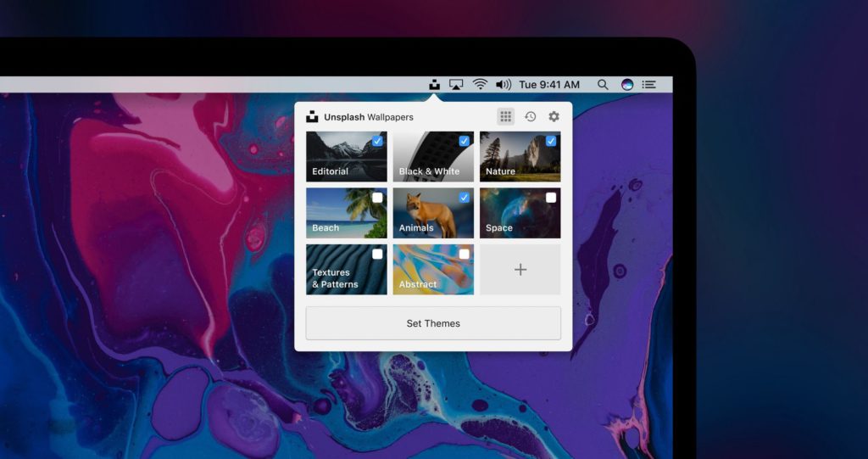Select the Abstract colorful thumbnail
Image resolution: width=868 pixels, height=459 pixels.
tap(433, 270)
